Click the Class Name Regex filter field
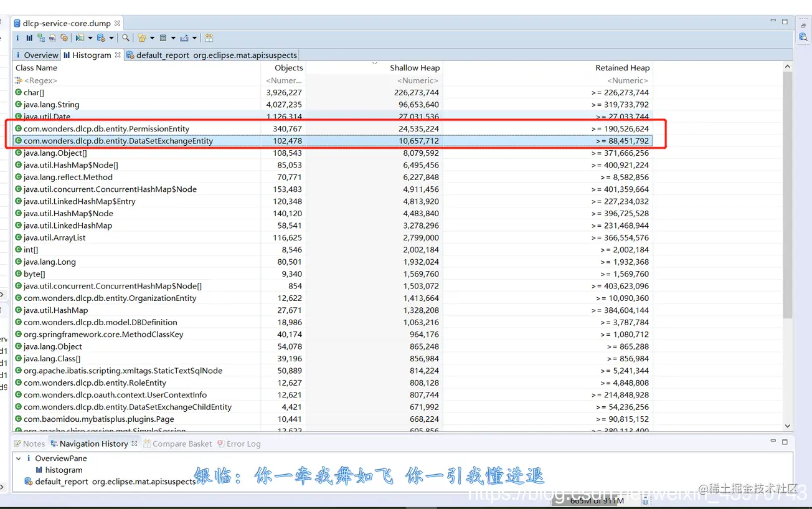Viewport: 812px width, 509px height. (137, 80)
